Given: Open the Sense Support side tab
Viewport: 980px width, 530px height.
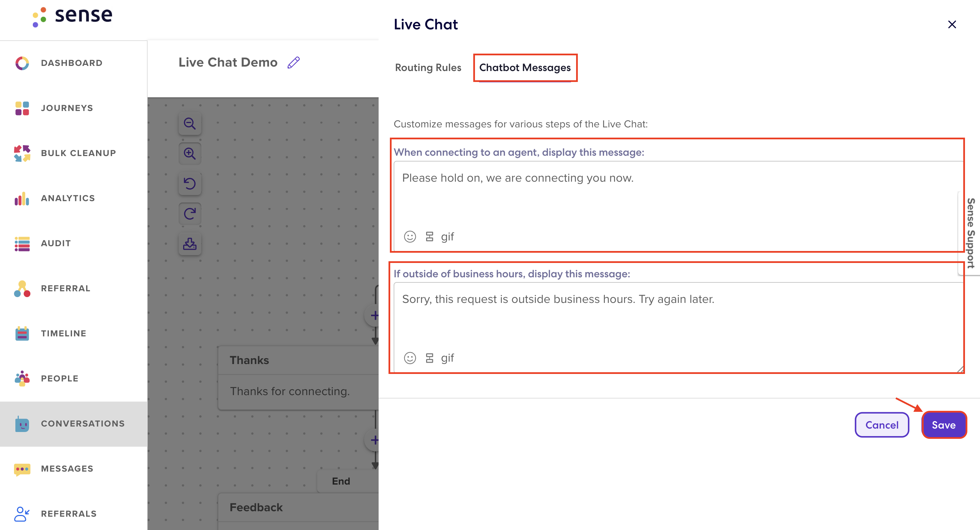Looking at the screenshot, I should point(970,233).
